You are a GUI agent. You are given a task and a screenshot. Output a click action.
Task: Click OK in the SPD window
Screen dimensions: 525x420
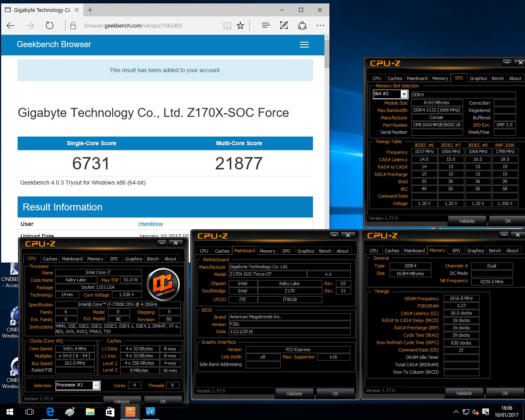point(508,221)
